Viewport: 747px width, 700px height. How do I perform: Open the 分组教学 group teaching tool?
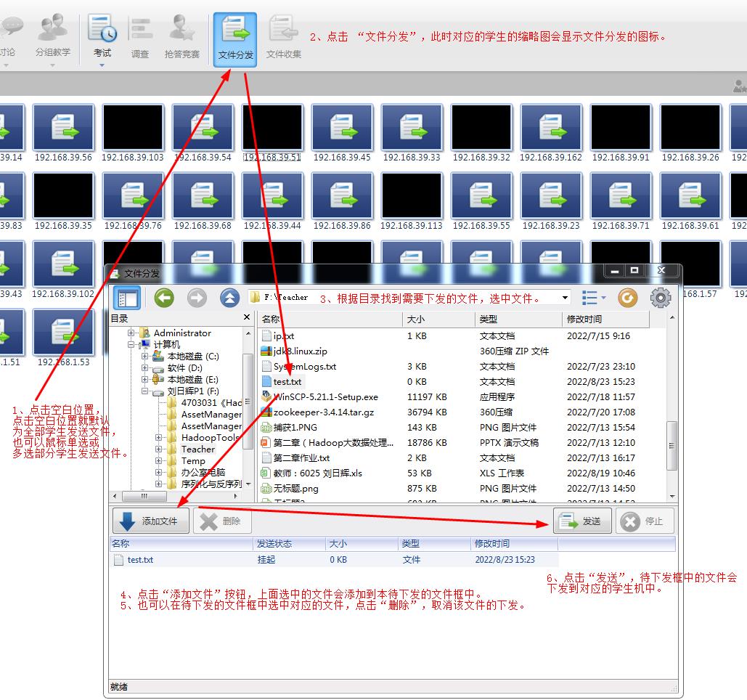(x=52, y=36)
